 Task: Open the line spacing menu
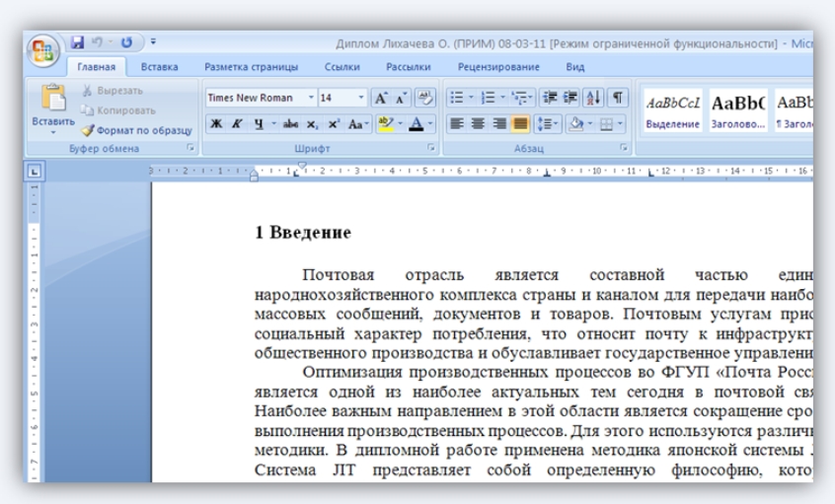click(x=547, y=124)
